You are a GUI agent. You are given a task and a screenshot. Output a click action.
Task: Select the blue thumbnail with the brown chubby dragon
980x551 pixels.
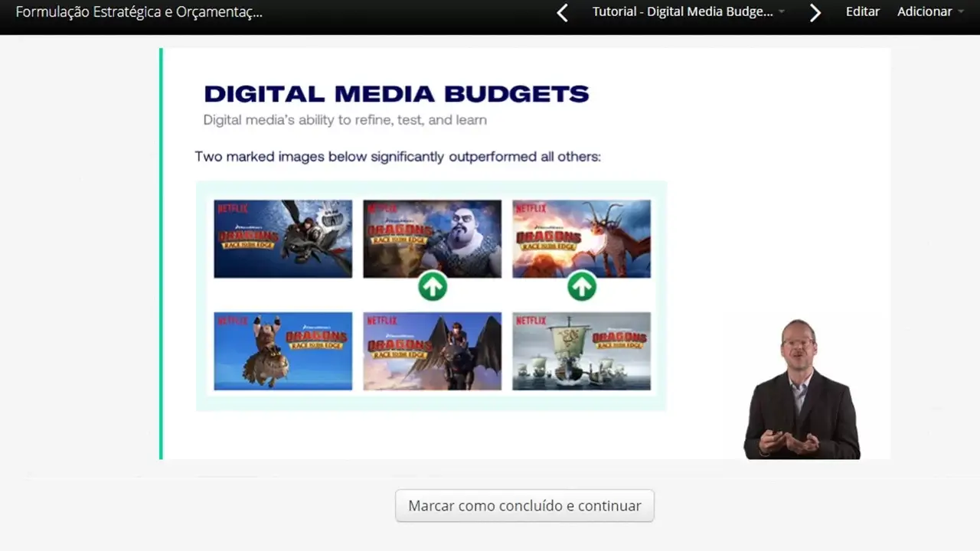pos(283,351)
